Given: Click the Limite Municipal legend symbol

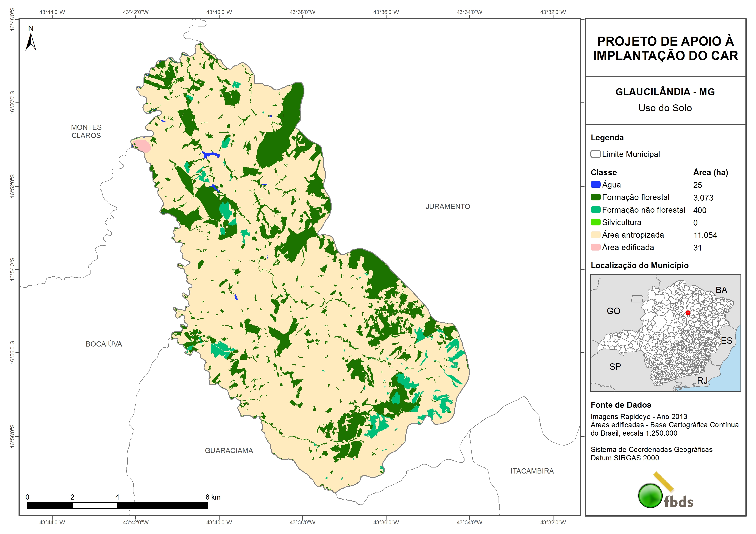Looking at the screenshot, I should (595, 154).
